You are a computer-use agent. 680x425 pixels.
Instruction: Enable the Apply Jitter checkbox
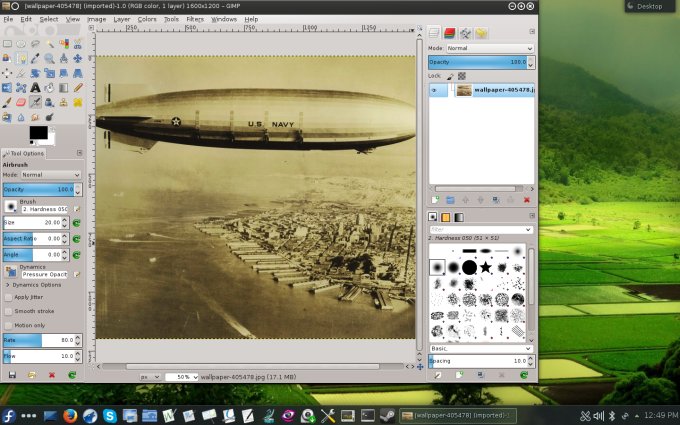click(x=8, y=297)
